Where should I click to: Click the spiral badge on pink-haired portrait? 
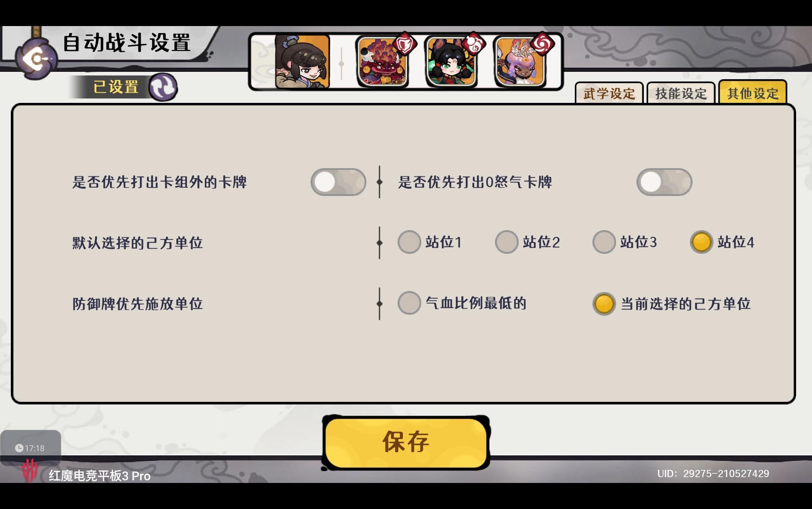point(542,44)
